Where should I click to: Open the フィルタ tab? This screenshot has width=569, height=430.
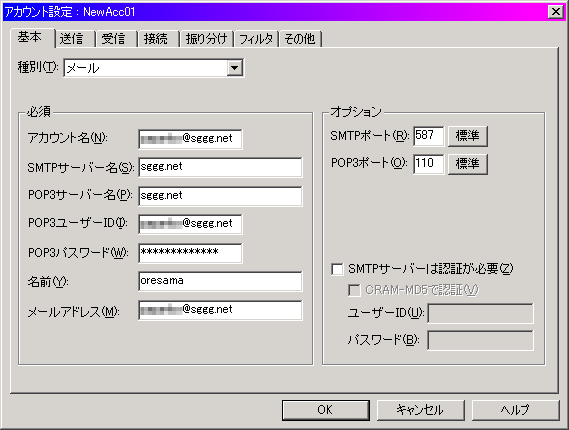[256, 38]
